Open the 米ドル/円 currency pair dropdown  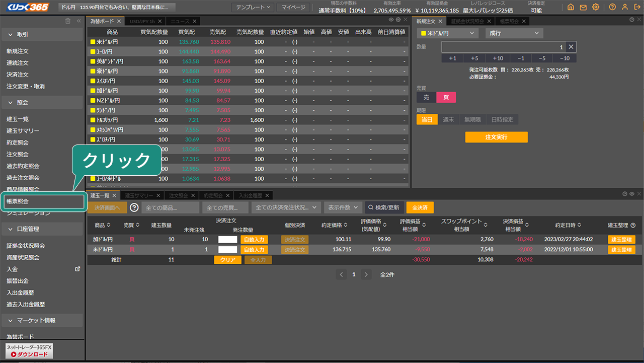pos(447,33)
